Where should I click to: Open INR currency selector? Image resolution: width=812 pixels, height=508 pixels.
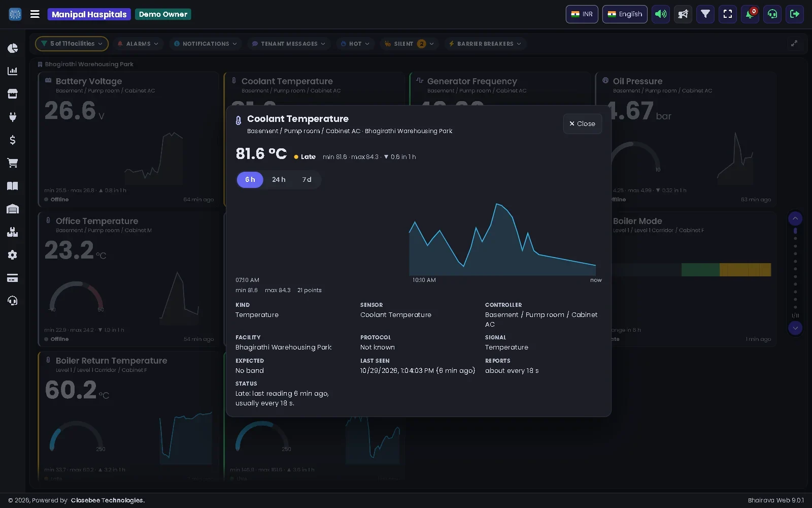(582, 14)
